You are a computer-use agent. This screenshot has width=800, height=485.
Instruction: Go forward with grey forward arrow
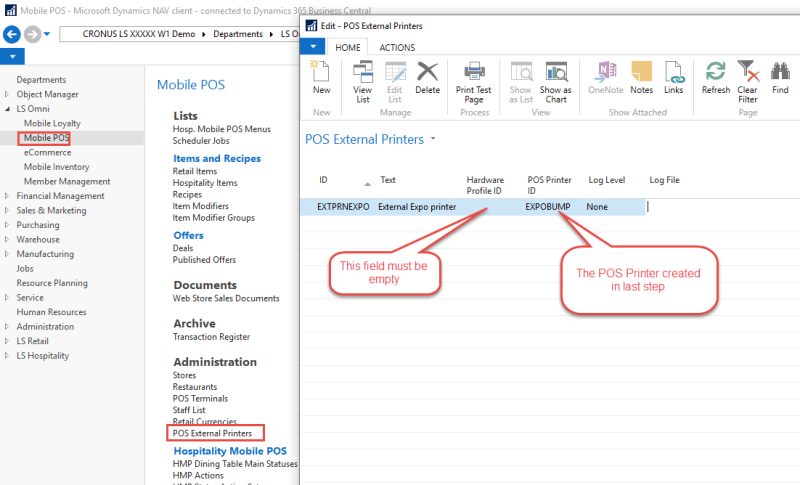[x=32, y=34]
